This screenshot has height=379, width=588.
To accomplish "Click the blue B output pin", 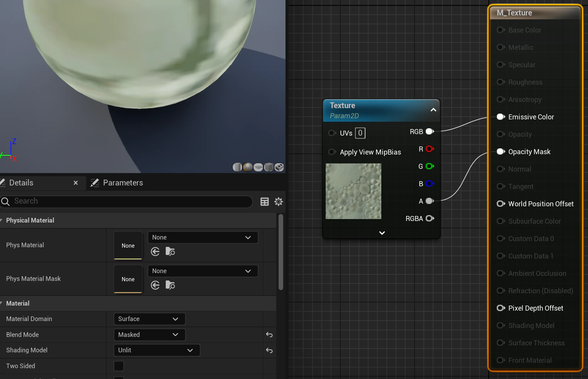I will (430, 184).
